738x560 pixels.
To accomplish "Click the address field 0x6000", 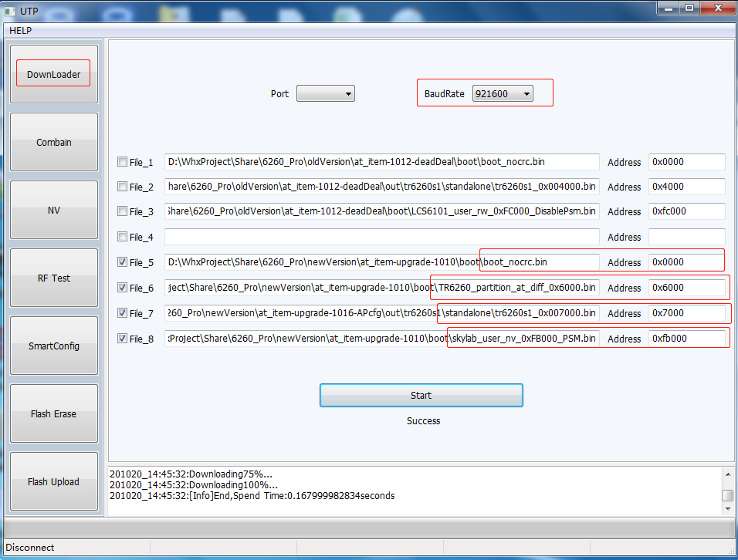I will click(x=687, y=287).
